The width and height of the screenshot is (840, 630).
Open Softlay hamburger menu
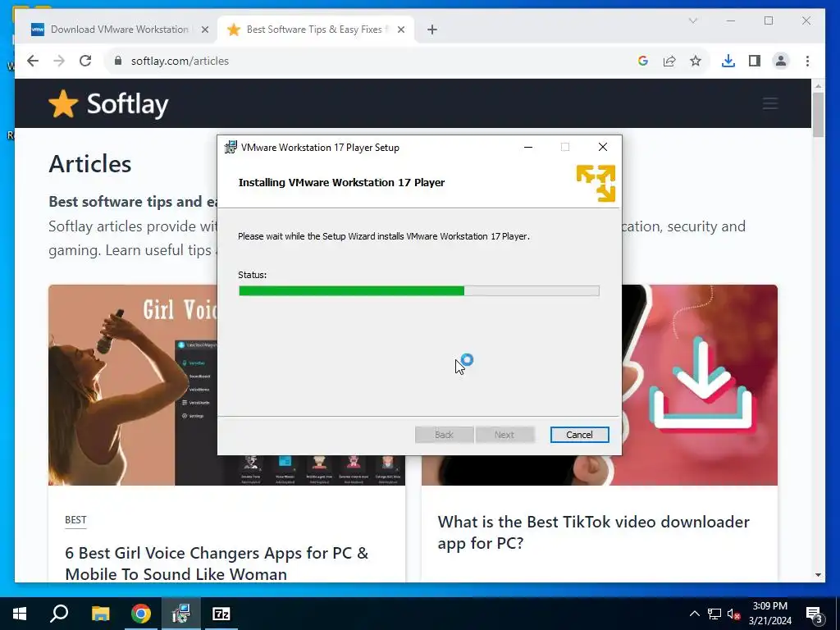(x=770, y=103)
